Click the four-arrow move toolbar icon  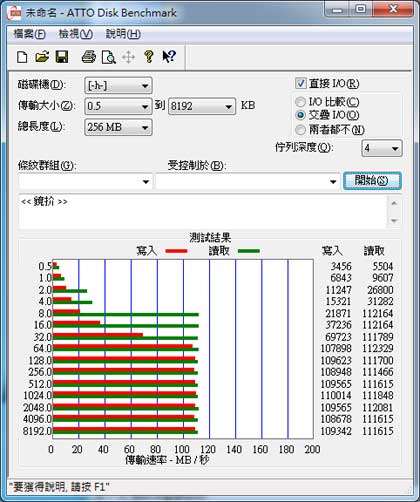pyautogui.click(x=128, y=57)
